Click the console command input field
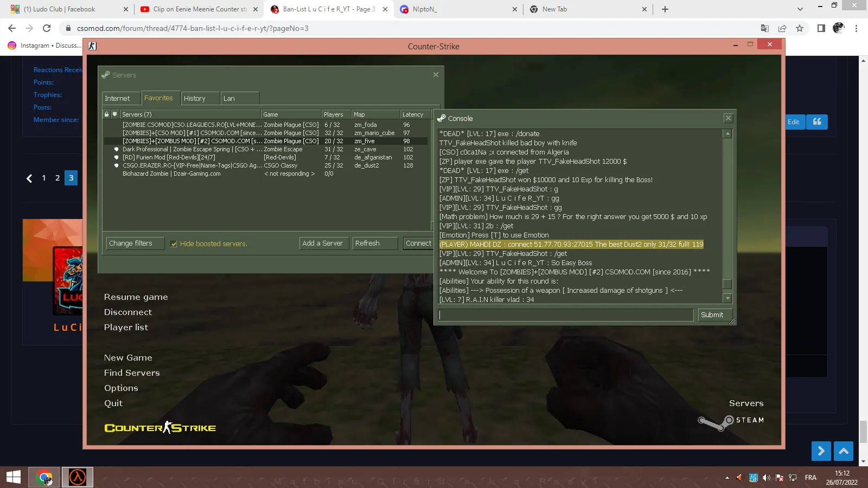Image resolution: width=868 pixels, height=488 pixels. (x=566, y=315)
